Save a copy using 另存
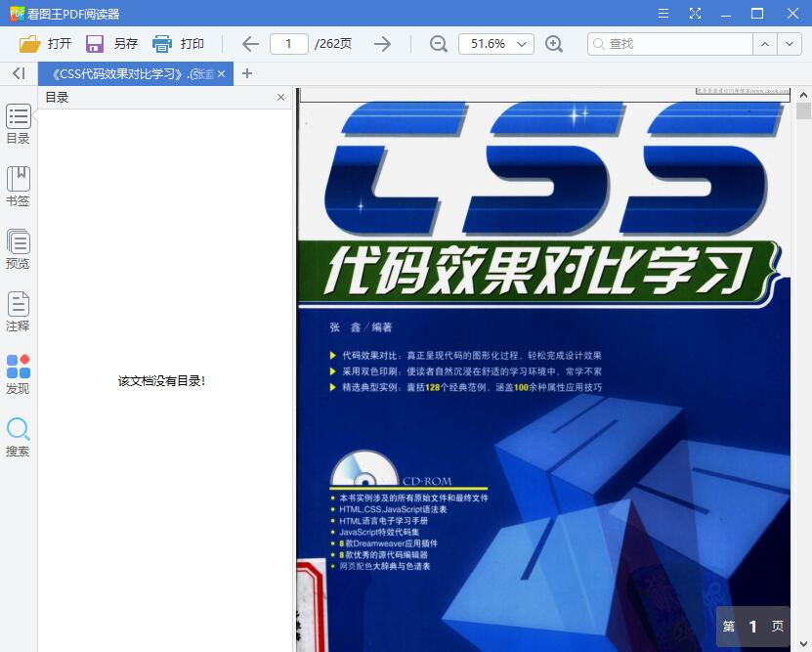This screenshot has height=652, width=812. 111,44
